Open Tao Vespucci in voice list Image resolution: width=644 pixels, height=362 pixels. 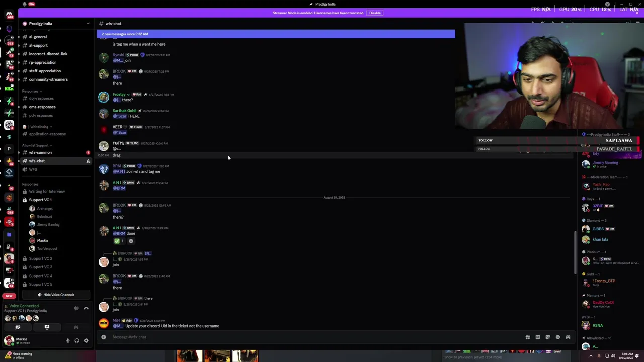click(x=47, y=249)
